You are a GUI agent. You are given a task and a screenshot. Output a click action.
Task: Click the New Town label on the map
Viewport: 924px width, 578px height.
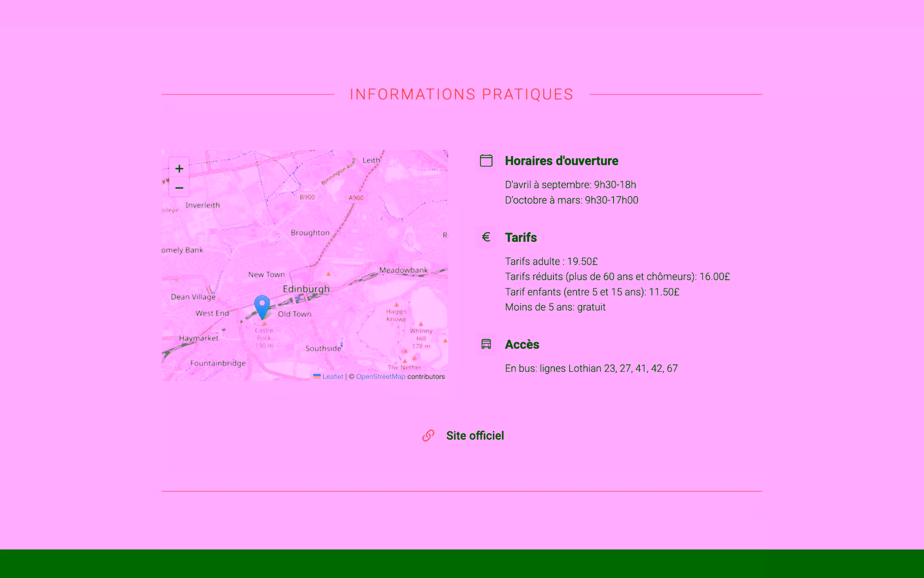267,275
